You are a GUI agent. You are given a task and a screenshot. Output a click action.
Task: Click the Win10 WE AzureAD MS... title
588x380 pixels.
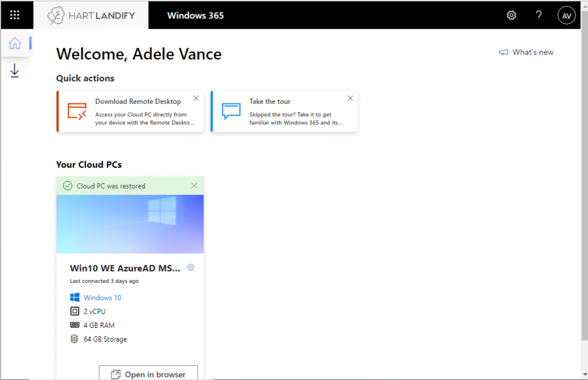tap(125, 268)
